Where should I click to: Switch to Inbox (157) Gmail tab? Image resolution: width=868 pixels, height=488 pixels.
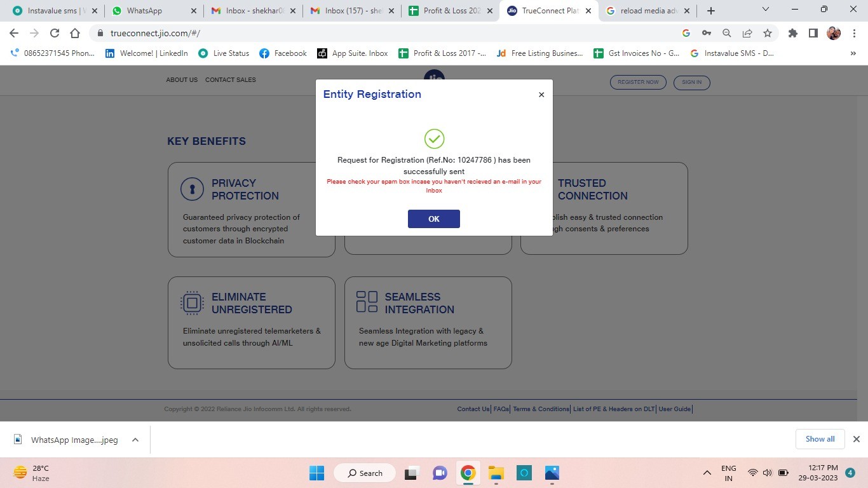point(352,11)
